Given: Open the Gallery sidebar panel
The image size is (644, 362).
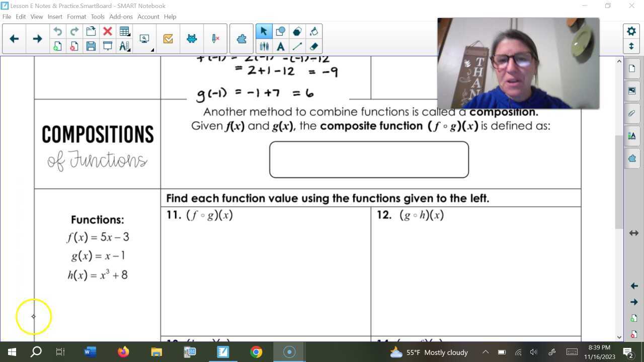Looking at the screenshot, I should click(x=632, y=92).
